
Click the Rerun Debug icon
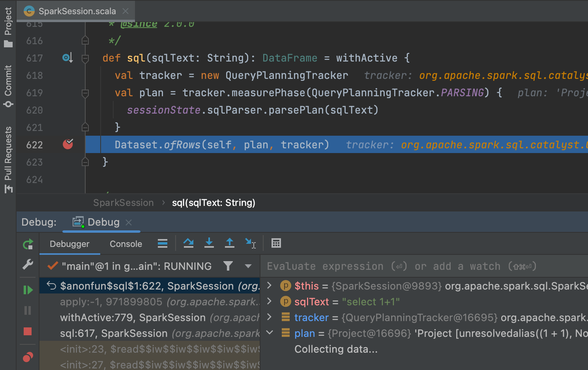[x=28, y=244]
